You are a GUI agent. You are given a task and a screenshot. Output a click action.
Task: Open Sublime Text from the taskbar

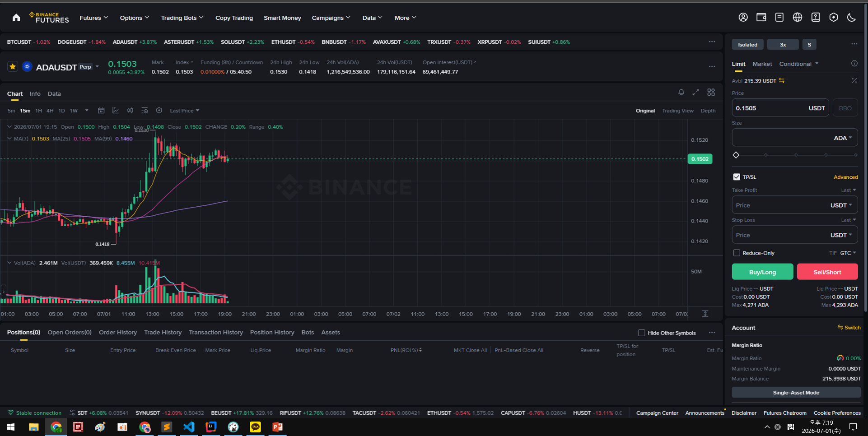coord(167,427)
